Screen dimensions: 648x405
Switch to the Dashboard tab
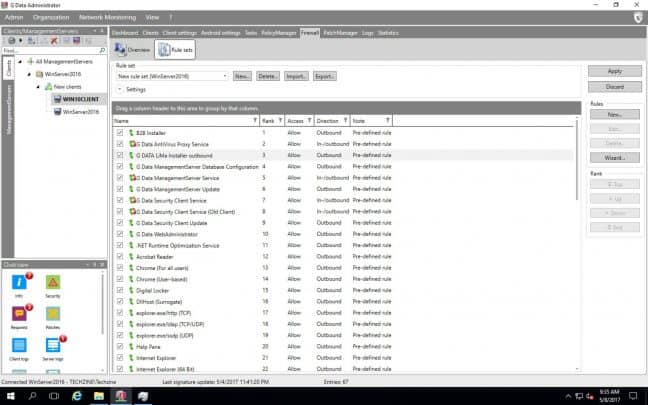125,33
